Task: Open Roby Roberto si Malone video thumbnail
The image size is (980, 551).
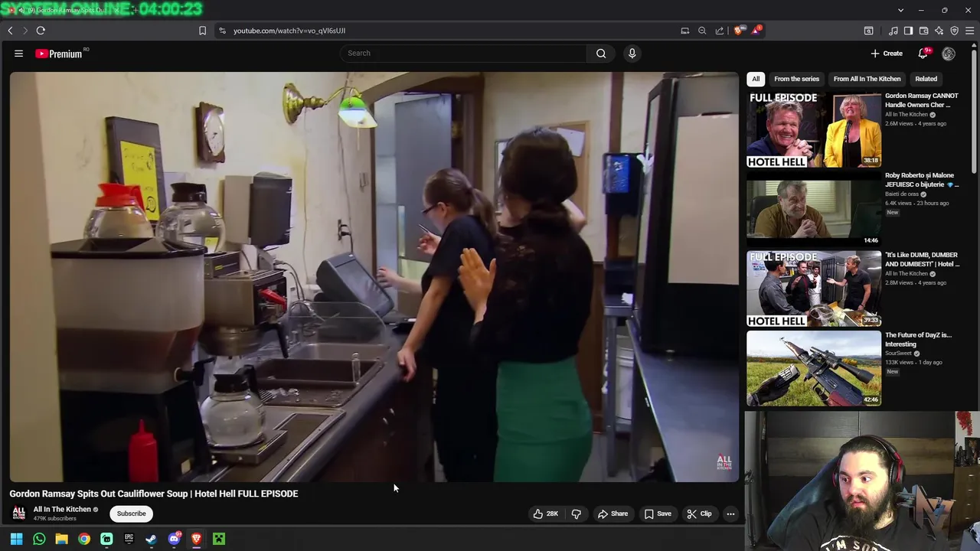Action: (x=814, y=209)
